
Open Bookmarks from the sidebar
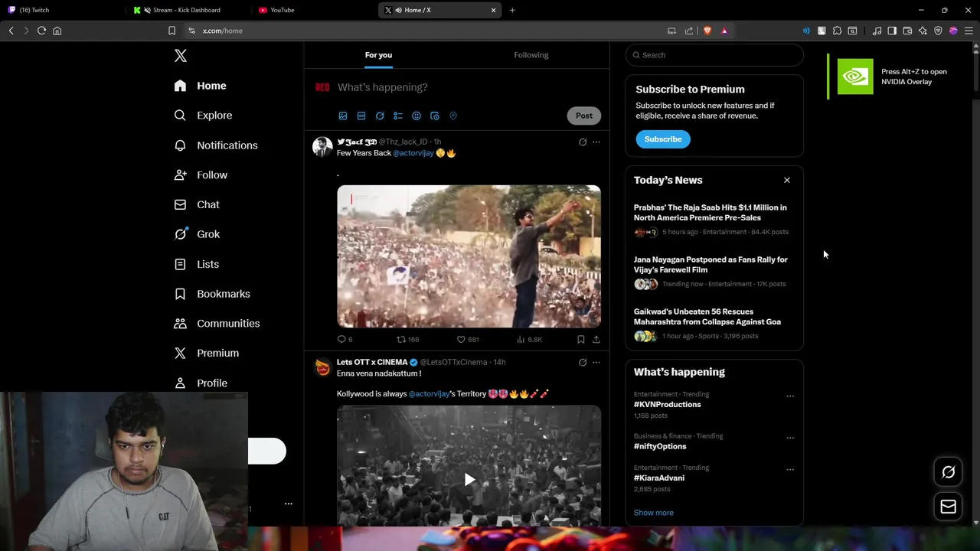(212, 294)
